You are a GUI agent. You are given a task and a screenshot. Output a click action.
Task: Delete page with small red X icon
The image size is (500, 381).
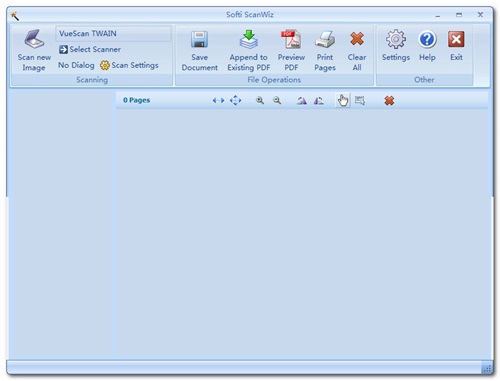coord(389,100)
